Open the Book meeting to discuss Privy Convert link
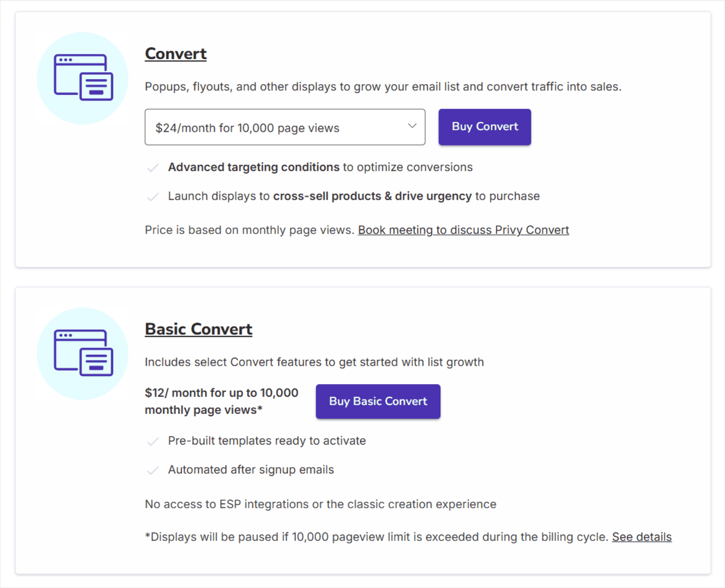The width and height of the screenshot is (725, 588). tap(463, 230)
